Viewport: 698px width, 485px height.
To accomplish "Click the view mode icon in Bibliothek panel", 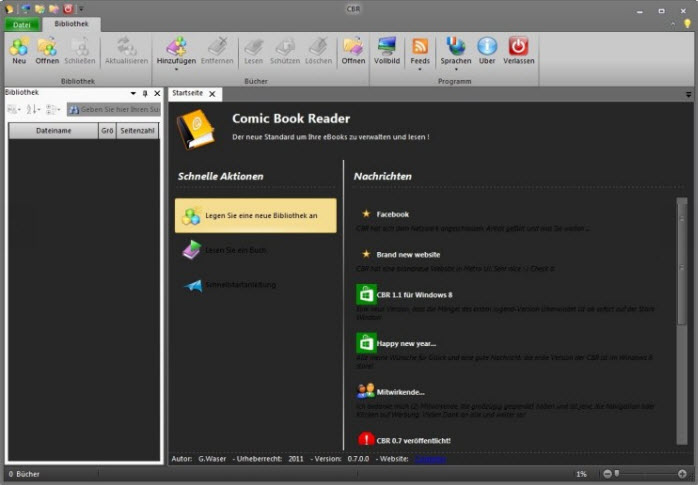I will tap(13, 109).
